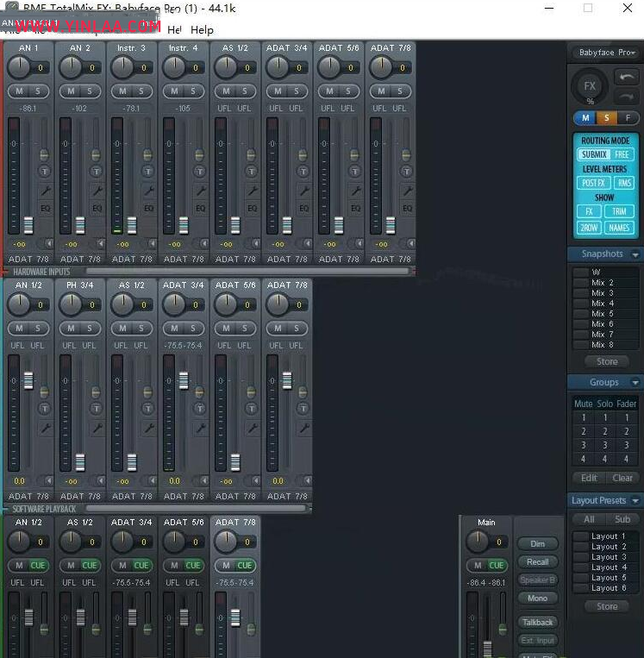
Task: Open EQ panel on AN 2 input
Action: tap(97, 208)
